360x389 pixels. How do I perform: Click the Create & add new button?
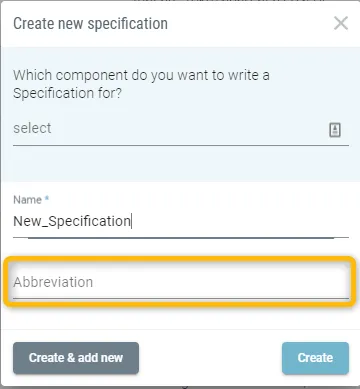[x=76, y=358]
